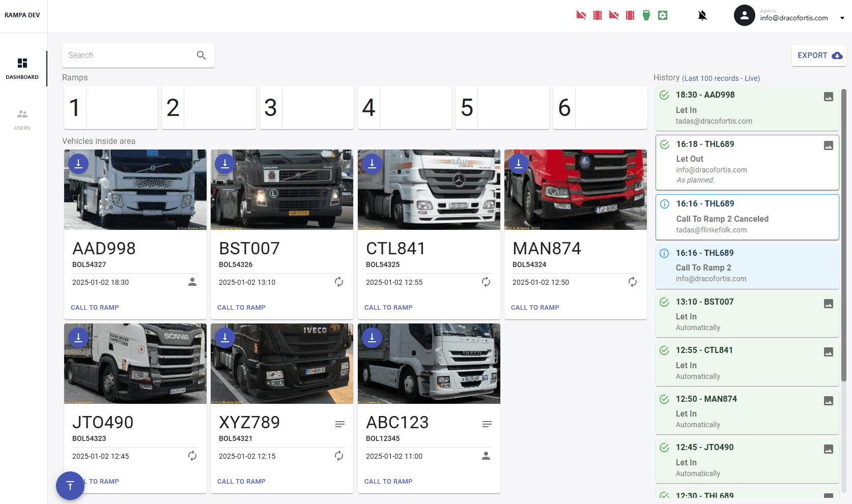Click the search magnifier icon

click(x=202, y=55)
